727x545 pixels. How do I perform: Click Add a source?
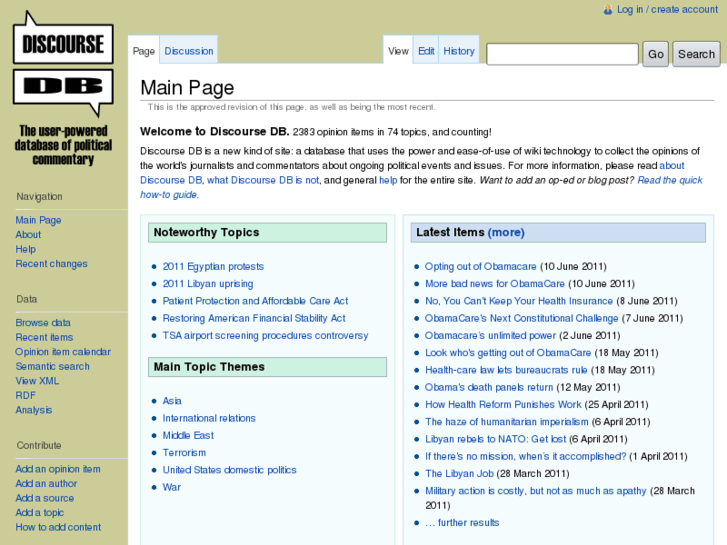(45, 498)
